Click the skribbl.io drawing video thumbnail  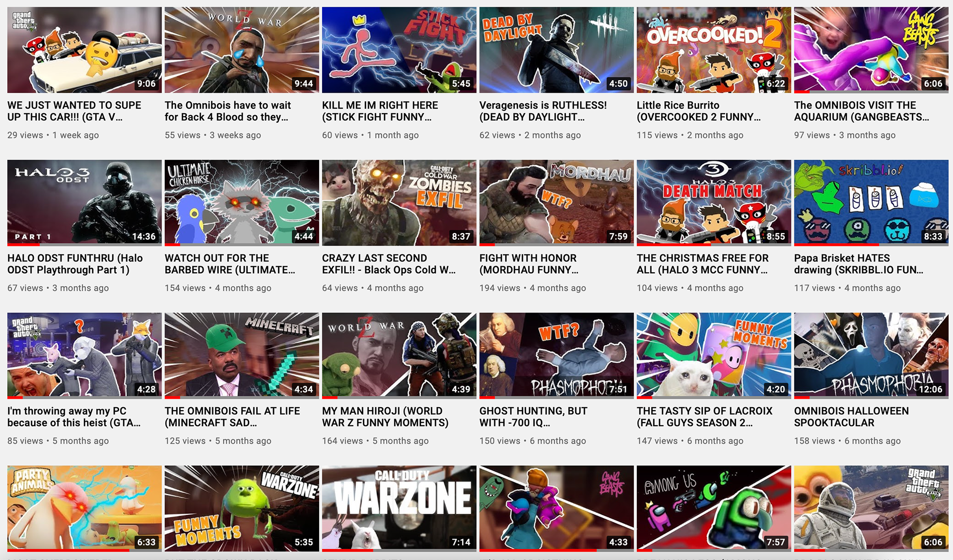tap(871, 202)
